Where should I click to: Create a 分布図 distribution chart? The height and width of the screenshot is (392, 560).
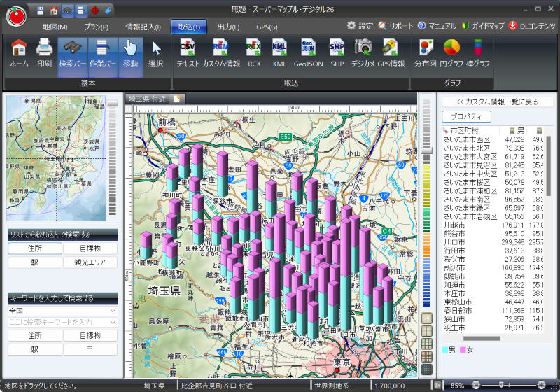(x=426, y=55)
